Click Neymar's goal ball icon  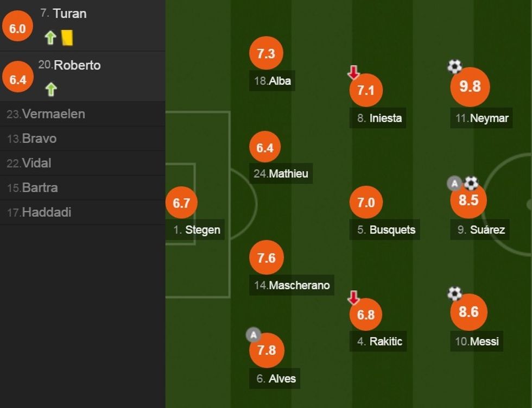[454, 67]
